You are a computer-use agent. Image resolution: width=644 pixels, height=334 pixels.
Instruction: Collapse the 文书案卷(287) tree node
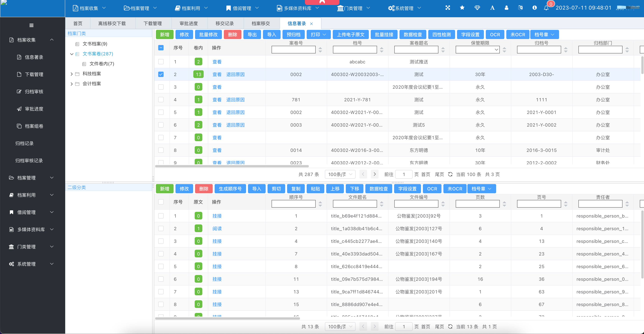(72, 54)
